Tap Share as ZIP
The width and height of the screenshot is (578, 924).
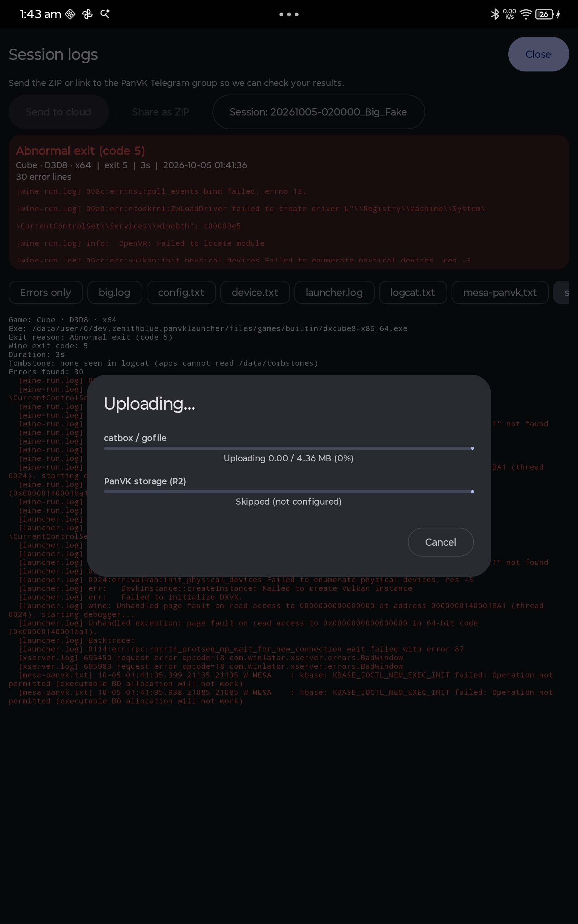coord(160,112)
